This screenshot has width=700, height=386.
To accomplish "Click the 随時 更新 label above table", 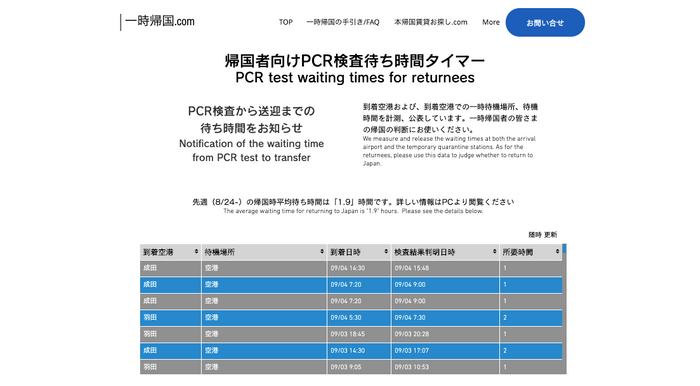I will tap(542, 235).
